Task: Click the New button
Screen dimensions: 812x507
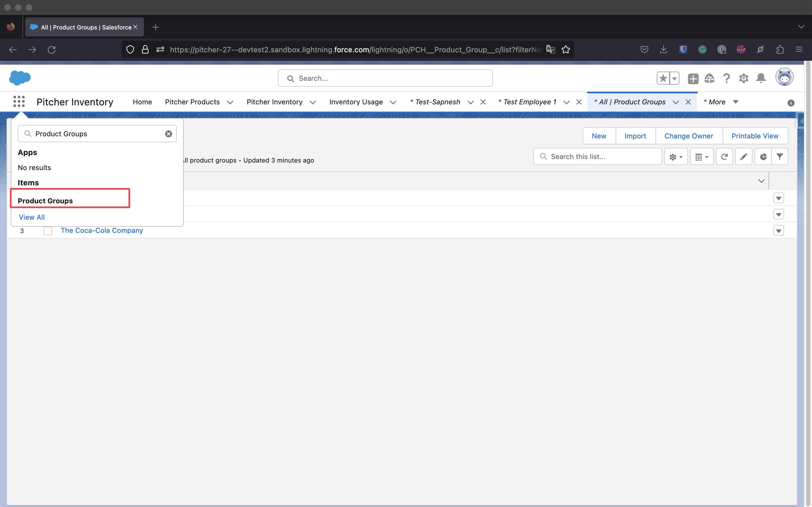Action: 599,136
